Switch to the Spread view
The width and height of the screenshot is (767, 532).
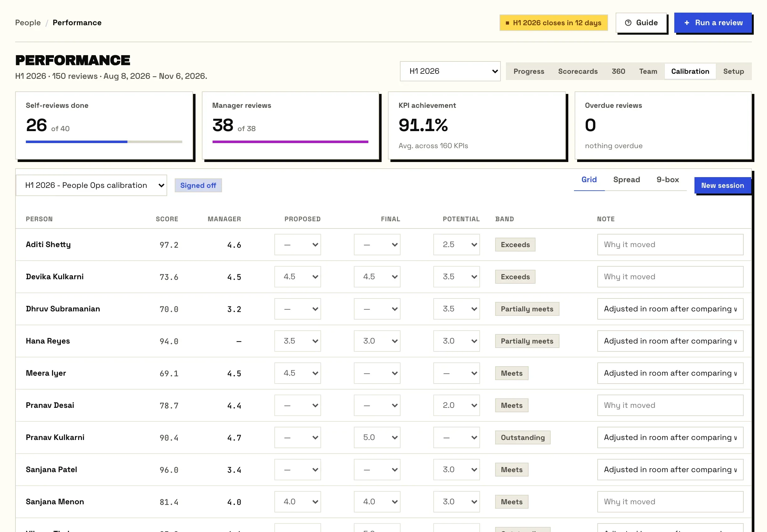coord(626,180)
